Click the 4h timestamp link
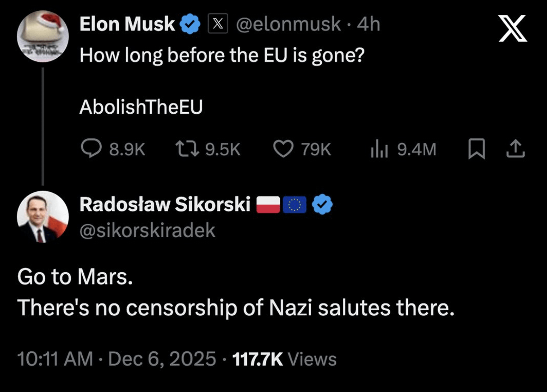This screenshot has height=392, width=547. [x=369, y=24]
